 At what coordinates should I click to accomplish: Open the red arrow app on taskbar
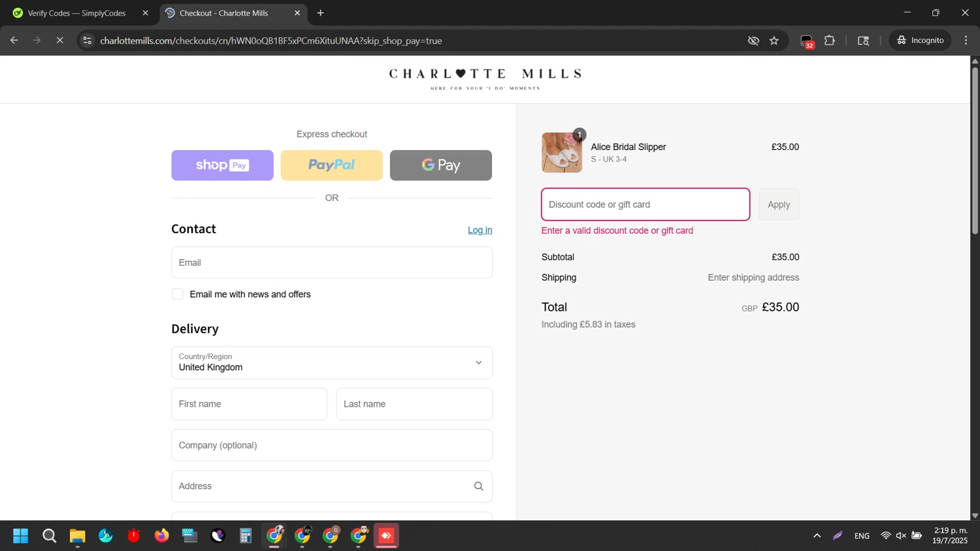click(x=386, y=536)
